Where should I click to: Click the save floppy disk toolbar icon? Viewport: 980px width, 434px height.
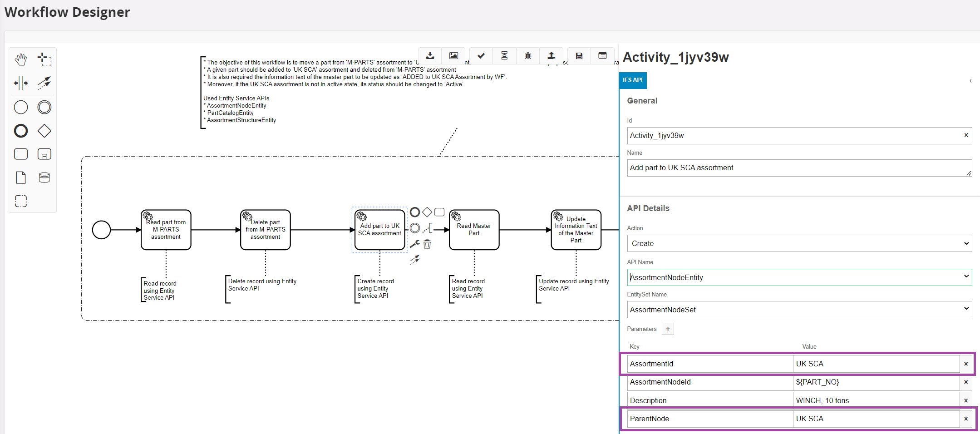coord(579,56)
